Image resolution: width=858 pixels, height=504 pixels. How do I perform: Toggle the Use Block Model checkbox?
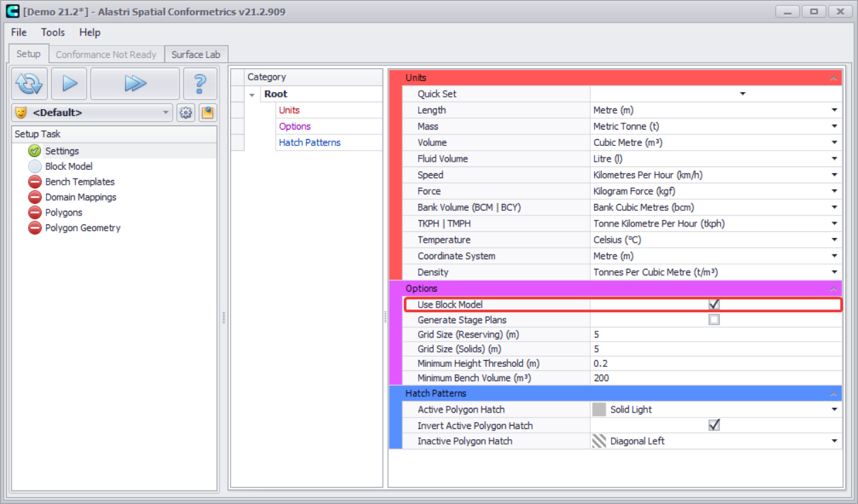click(x=714, y=304)
